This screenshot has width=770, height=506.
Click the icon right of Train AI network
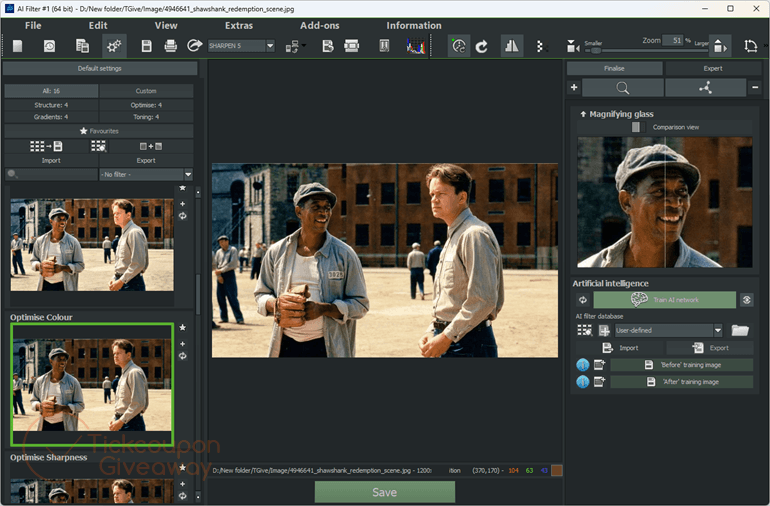pos(746,300)
